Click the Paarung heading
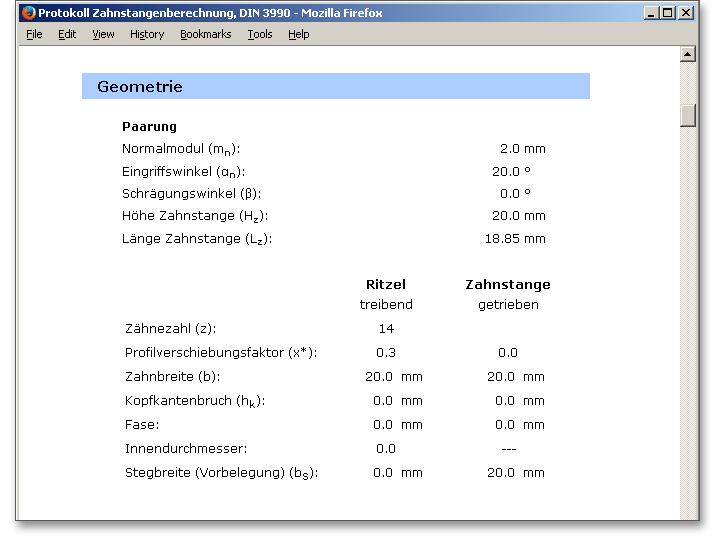 [x=149, y=127]
